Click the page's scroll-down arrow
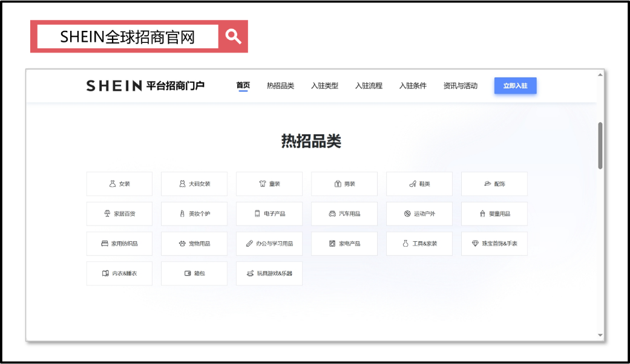Screen dimensions: 630x364 point(600,335)
